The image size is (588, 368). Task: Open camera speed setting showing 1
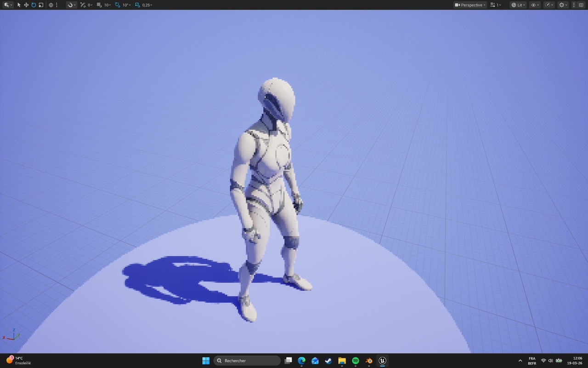(496, 5)
